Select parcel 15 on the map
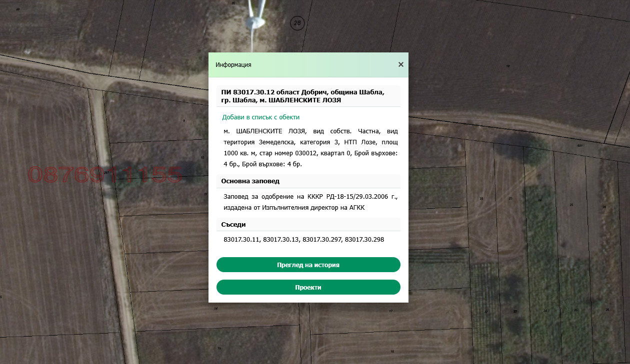The height and width of the screenshot is (364, 630). coord(218,348)
